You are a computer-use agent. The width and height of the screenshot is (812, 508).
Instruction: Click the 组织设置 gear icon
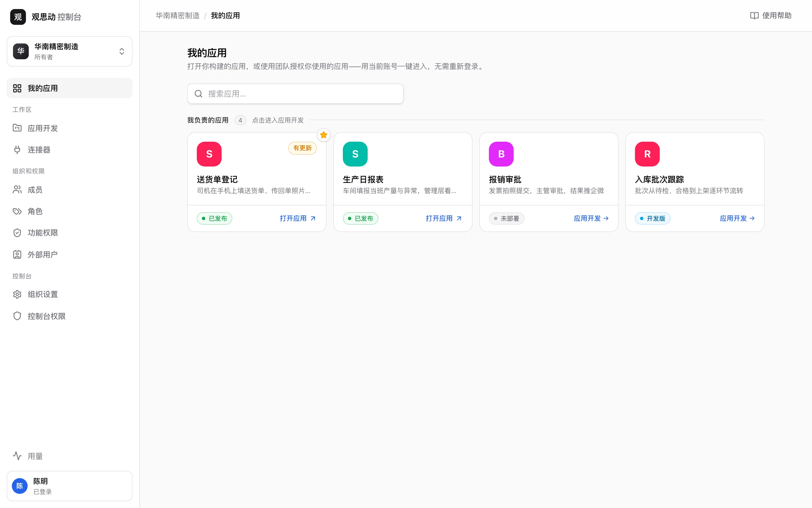[17, 294]
